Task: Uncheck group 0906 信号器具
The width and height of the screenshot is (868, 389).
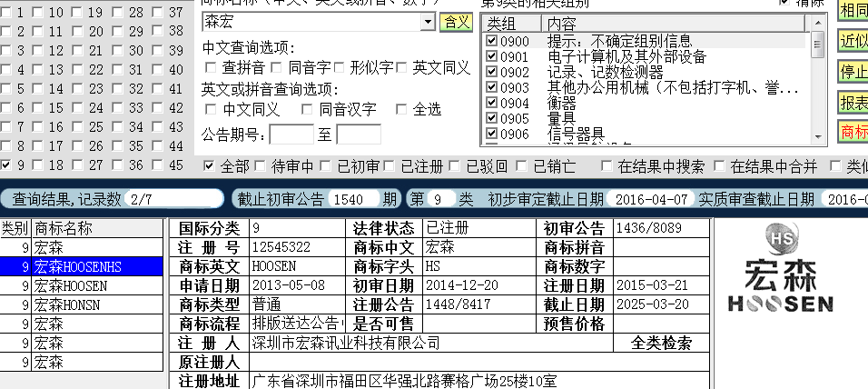Action: 491,134
